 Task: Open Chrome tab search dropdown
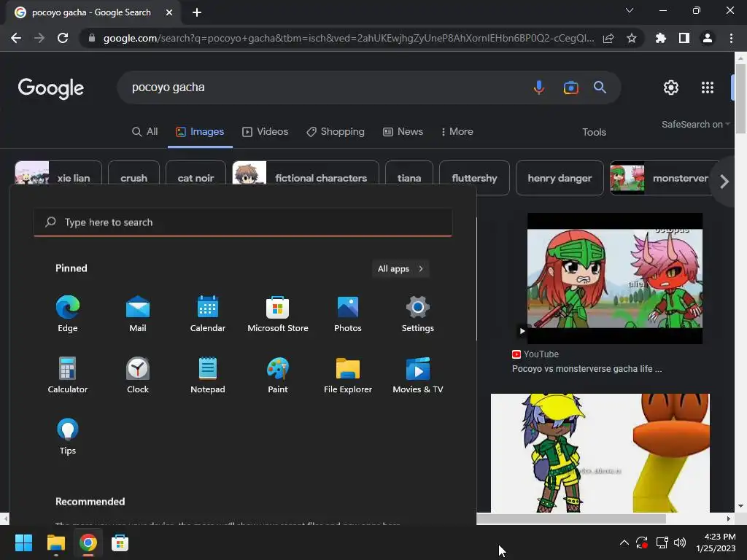coord(630,10)
